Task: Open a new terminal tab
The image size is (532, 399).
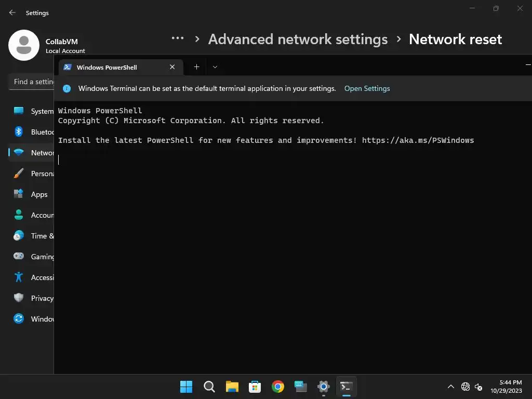Action: (x=196, y=67)
